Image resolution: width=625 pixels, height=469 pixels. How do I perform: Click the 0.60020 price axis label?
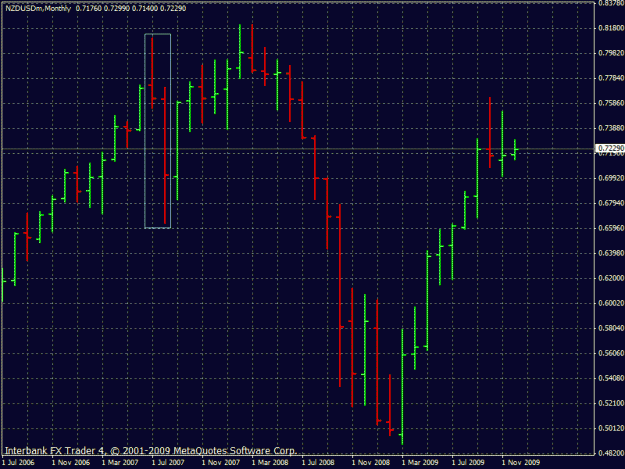tap(611, 303)
